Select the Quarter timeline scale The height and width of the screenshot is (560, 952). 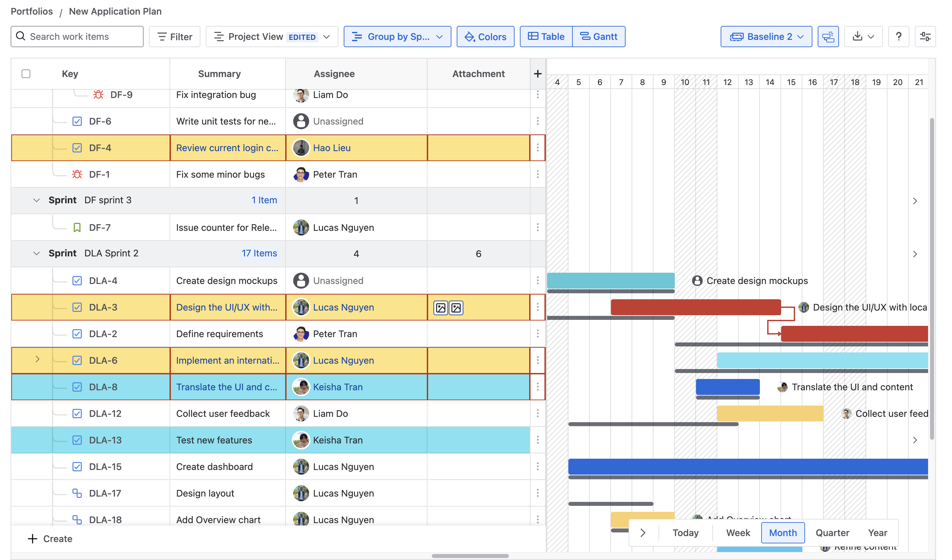pyautogui.click(x=832, y=533)
